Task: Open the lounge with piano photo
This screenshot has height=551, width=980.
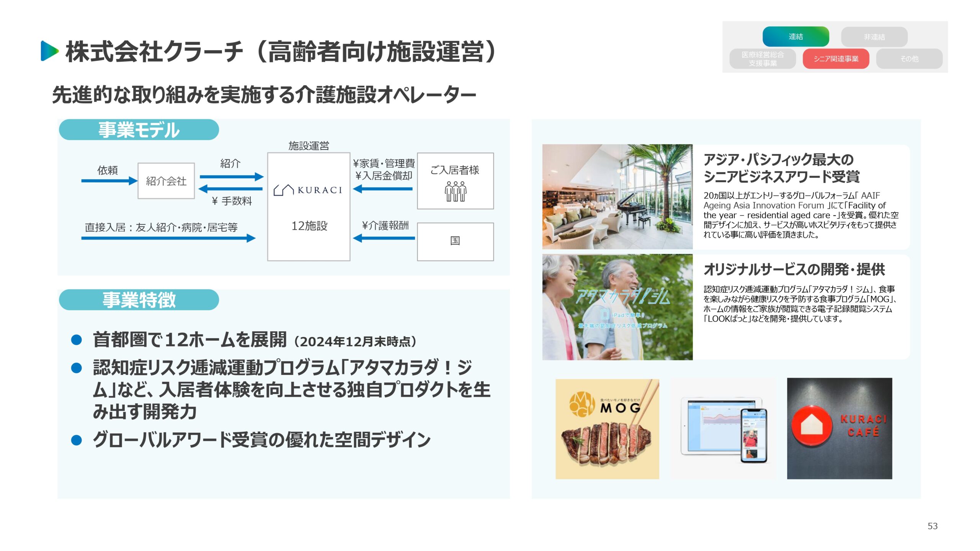Action: click(617, 197)
